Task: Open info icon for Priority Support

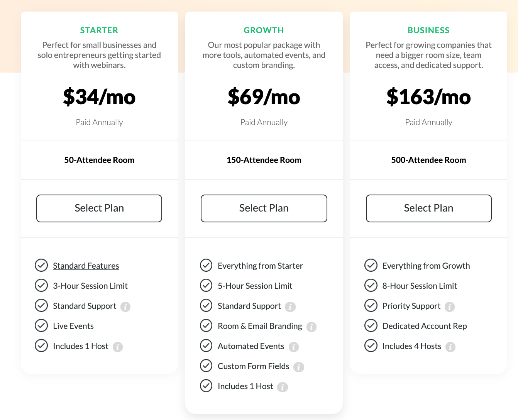Action: pos(450,307)
